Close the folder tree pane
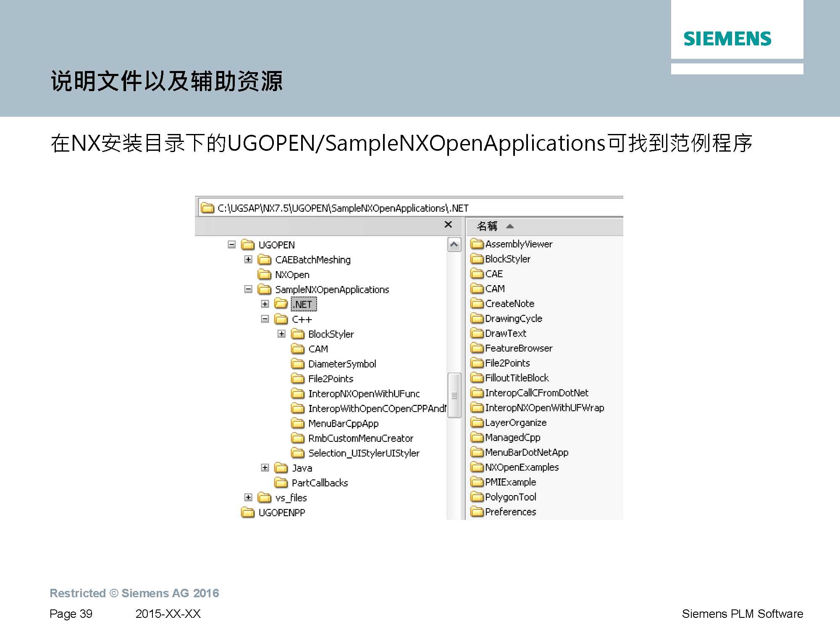 click(x=448, y=225)
